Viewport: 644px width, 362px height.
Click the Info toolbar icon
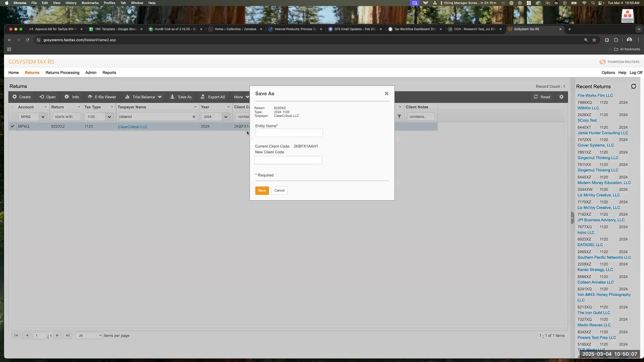click(x=67, y=97)
